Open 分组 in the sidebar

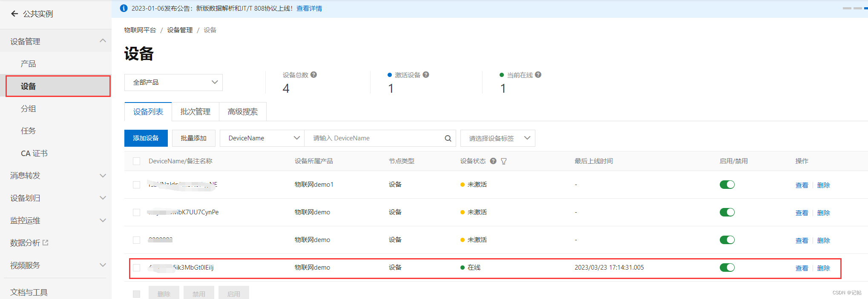click(x=29, y=108)
